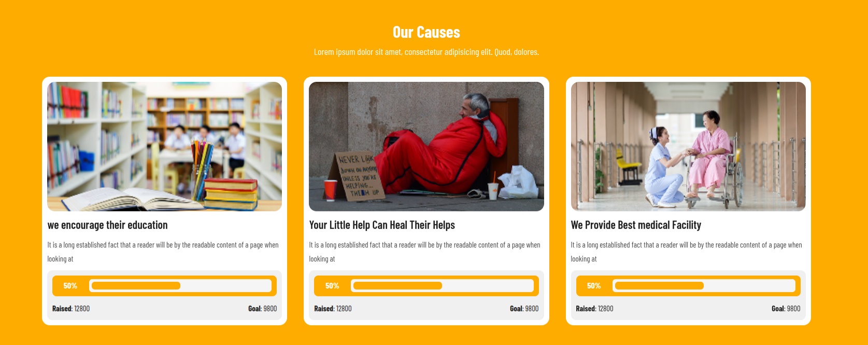Click the homeless help card progress bar
Image resolution: width=868 pixels, height=345 pixels.
442,286
